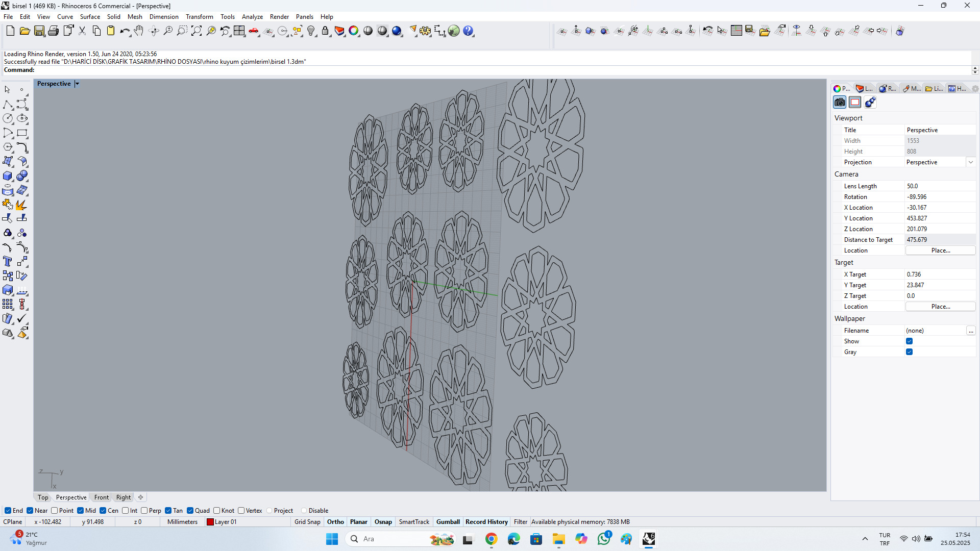Viewport: 980px width, 551px height.
Task: Open the Curve menu
Action: 65,17
